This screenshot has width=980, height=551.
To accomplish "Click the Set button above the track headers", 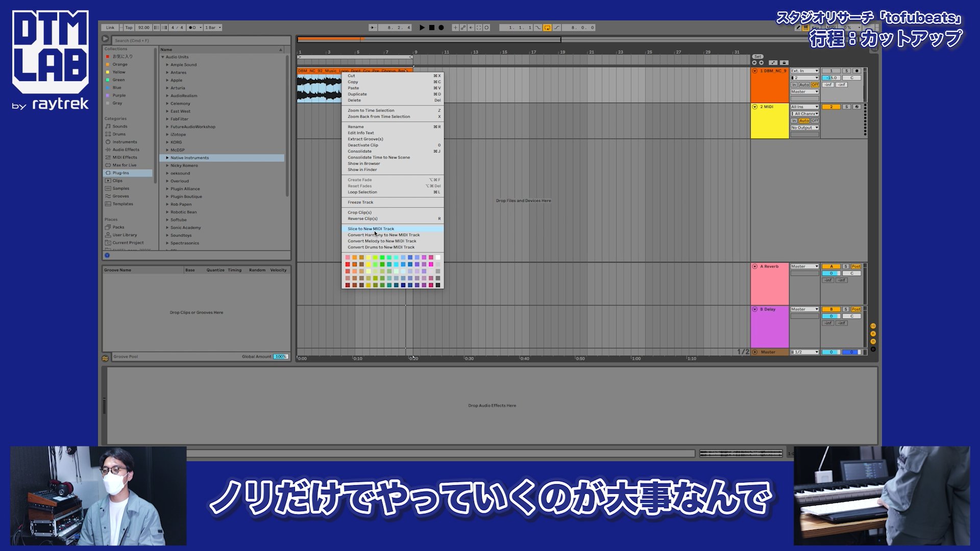I will coord(758,57).
